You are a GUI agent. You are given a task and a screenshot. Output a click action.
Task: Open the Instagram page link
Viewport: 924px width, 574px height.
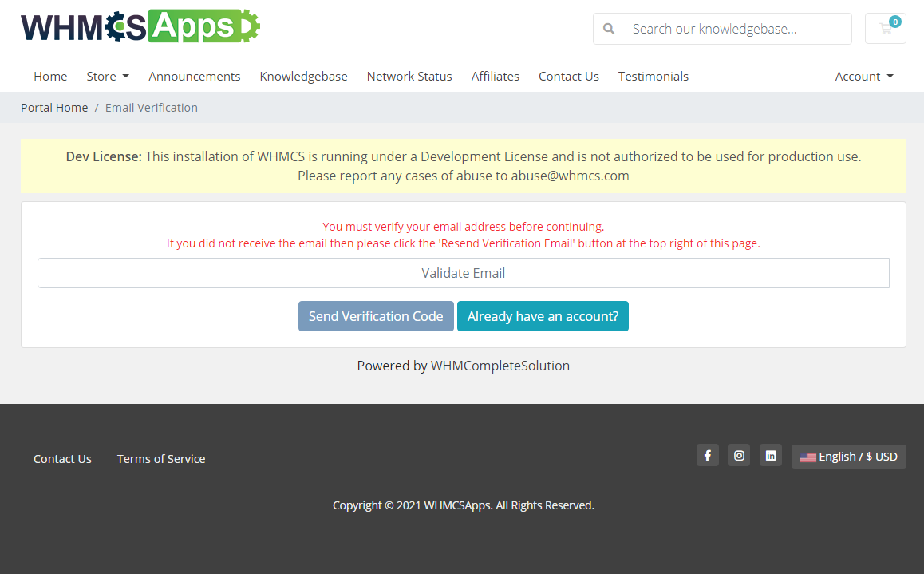(x=739, y=456)
